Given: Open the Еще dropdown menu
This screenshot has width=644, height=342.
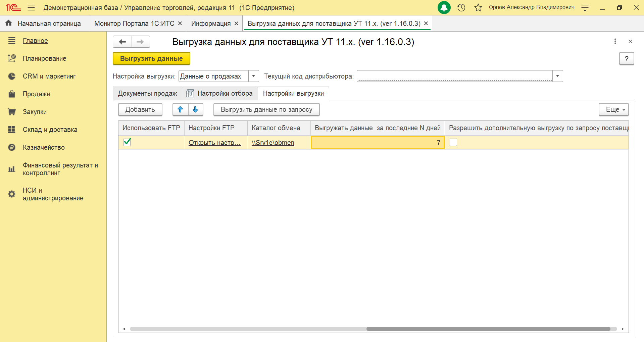Looking at the screenshot, I should click(x=614, y=109).
